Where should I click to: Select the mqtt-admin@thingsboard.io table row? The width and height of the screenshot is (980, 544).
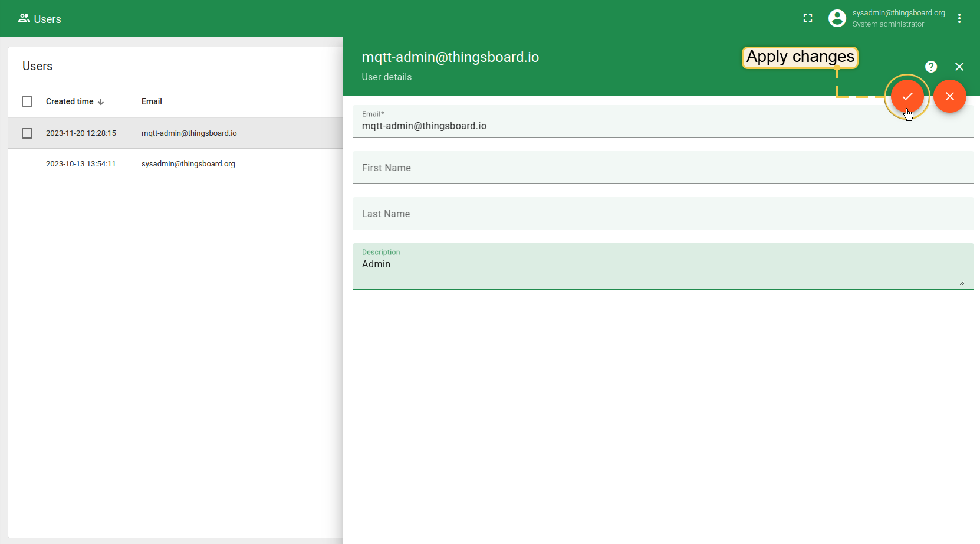pos(189,133)
